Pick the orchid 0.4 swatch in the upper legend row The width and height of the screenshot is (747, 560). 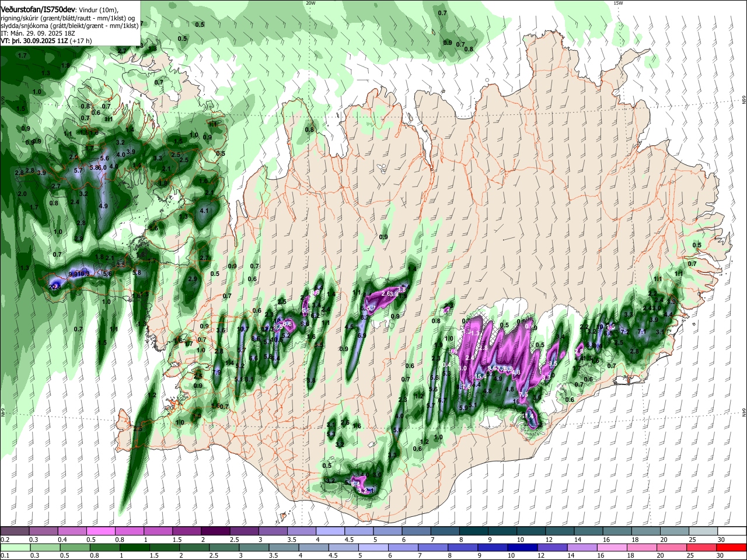tap(72, 531)
